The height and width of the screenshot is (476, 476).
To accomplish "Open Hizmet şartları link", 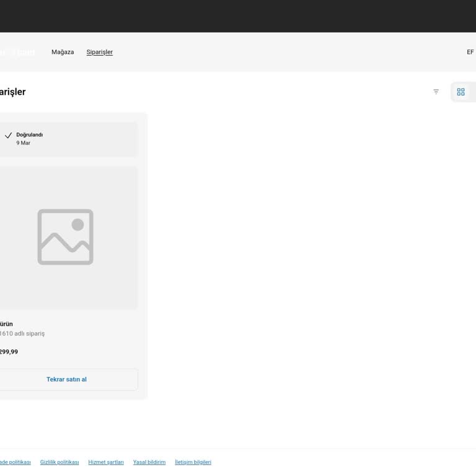I will [x=106, y=462].
